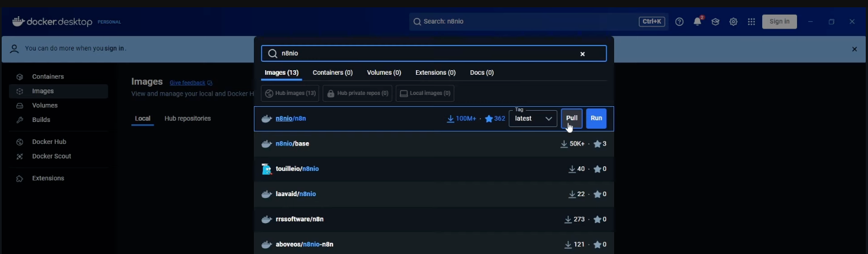The image size is (868, 254).
Task: Open the Settings gear icon
Action: click(x=733, y=22)
